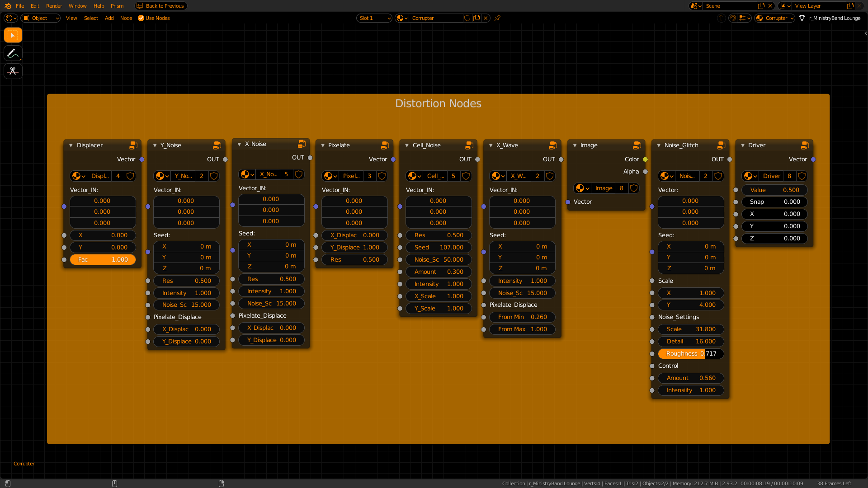Click add view layer icon
Image resolution: width=868 pixels, height=488 pixels.
pyautogui.click(x=850, y=6)
